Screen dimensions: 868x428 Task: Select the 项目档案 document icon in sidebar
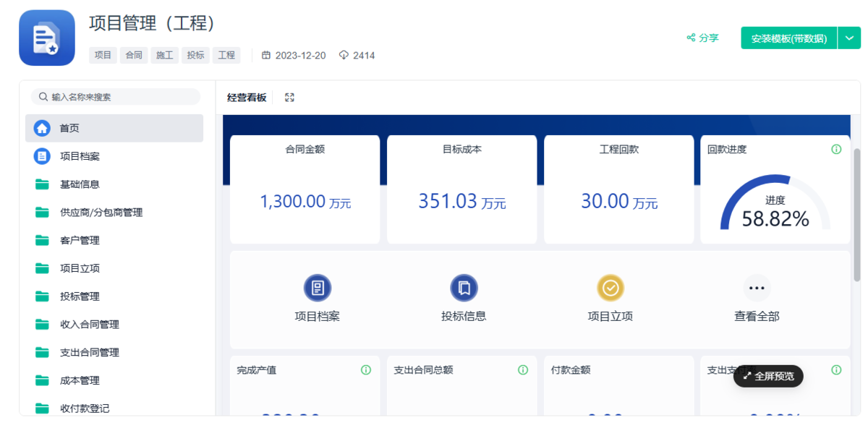41,155
